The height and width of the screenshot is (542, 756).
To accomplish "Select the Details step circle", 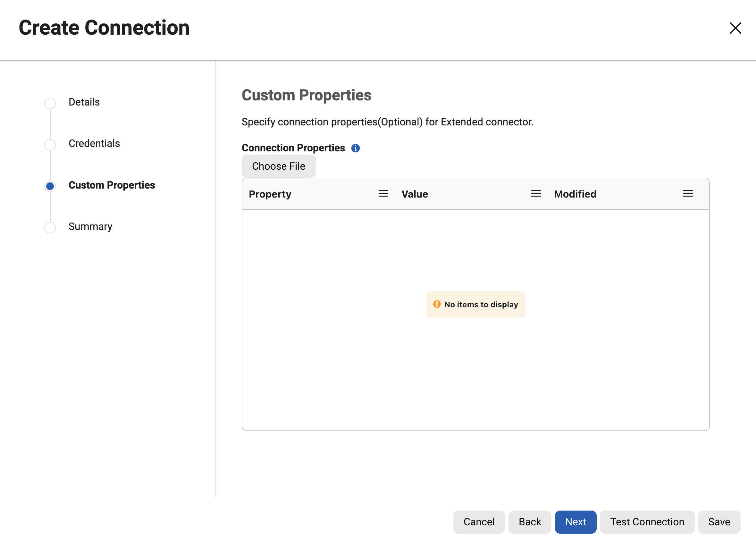I will [x=50, y=103].
